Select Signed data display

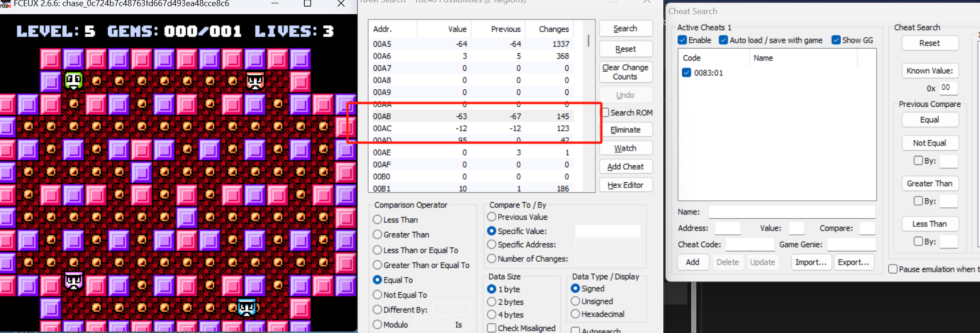pos(575,288)
